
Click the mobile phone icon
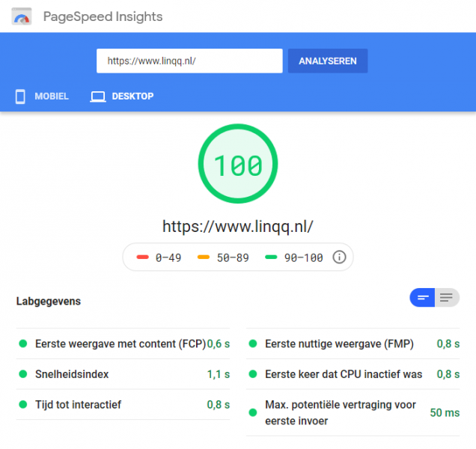(20, 97)
